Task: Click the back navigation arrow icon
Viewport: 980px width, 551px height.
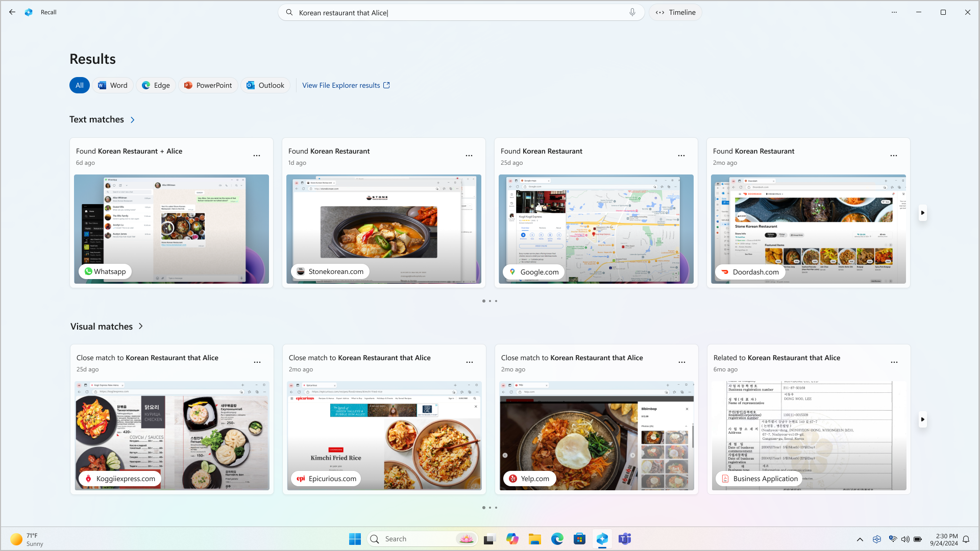Action: pyautogui.click(x=11, y=12)
